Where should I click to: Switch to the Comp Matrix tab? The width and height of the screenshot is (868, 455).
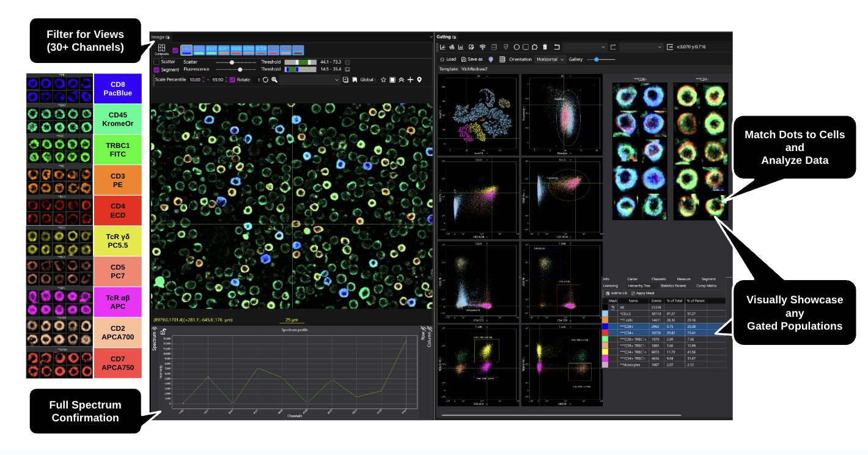[706, 286]
